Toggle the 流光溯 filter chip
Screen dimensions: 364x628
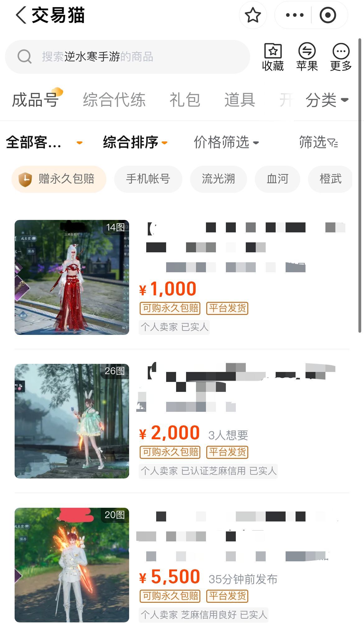[x=218, y=179]
